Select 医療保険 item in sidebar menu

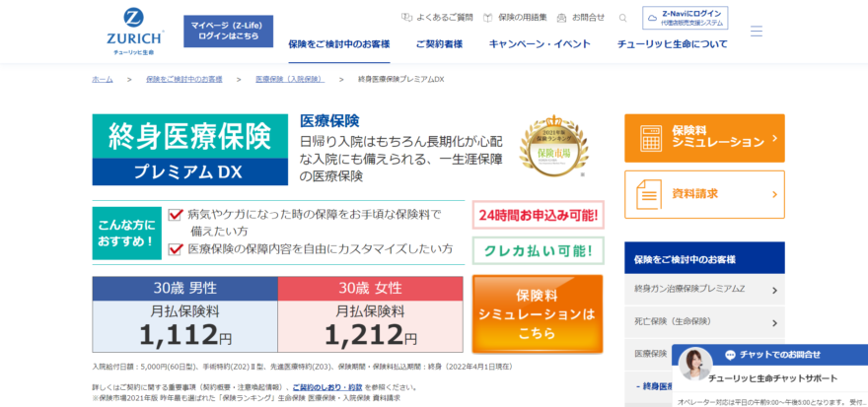coord(651,354)
